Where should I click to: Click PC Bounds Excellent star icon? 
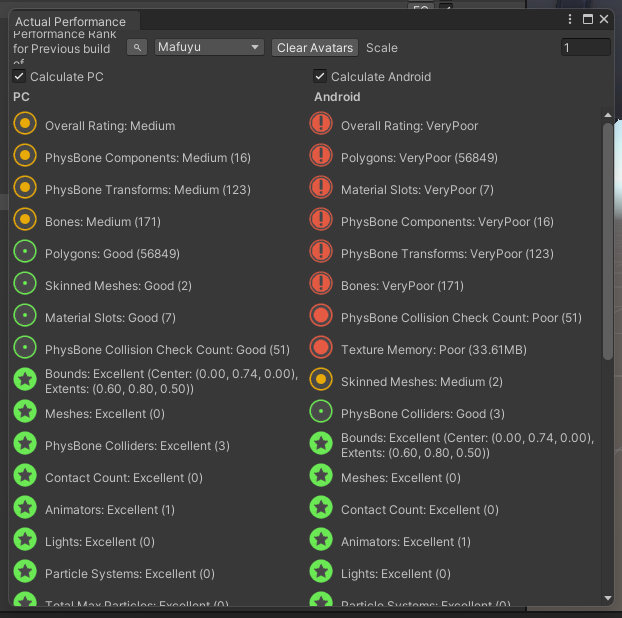[25, 380]
